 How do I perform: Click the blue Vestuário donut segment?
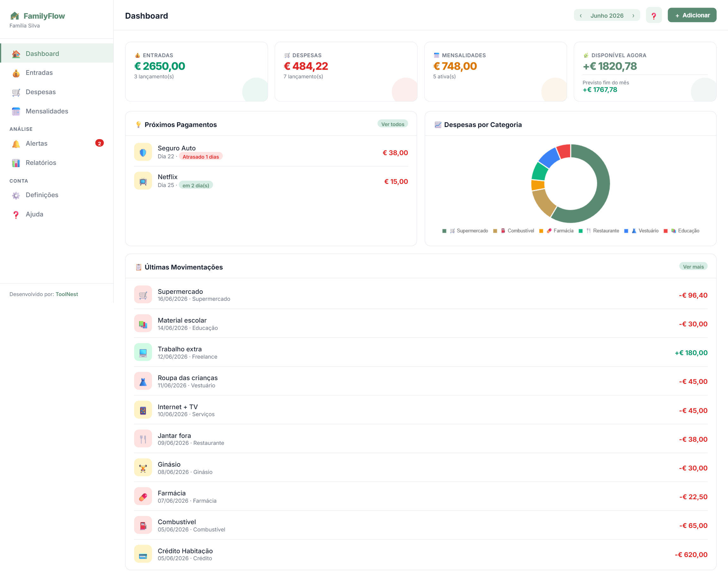(549, 157)
